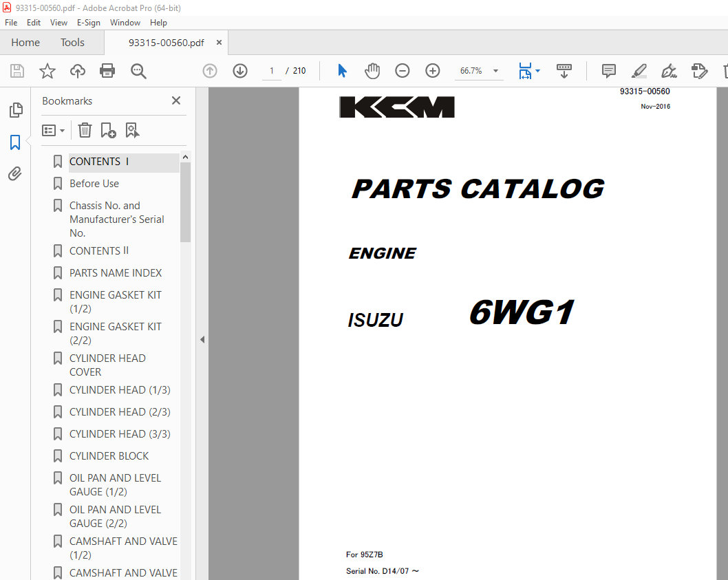Viewport: 728px width, 580px height.
Task: Add the document to starred files
Action: coord(47,71)
